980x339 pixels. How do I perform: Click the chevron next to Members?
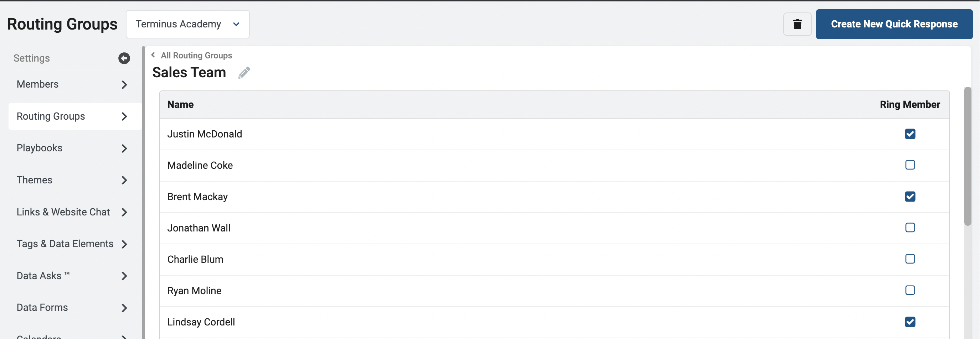click(124, 84)
